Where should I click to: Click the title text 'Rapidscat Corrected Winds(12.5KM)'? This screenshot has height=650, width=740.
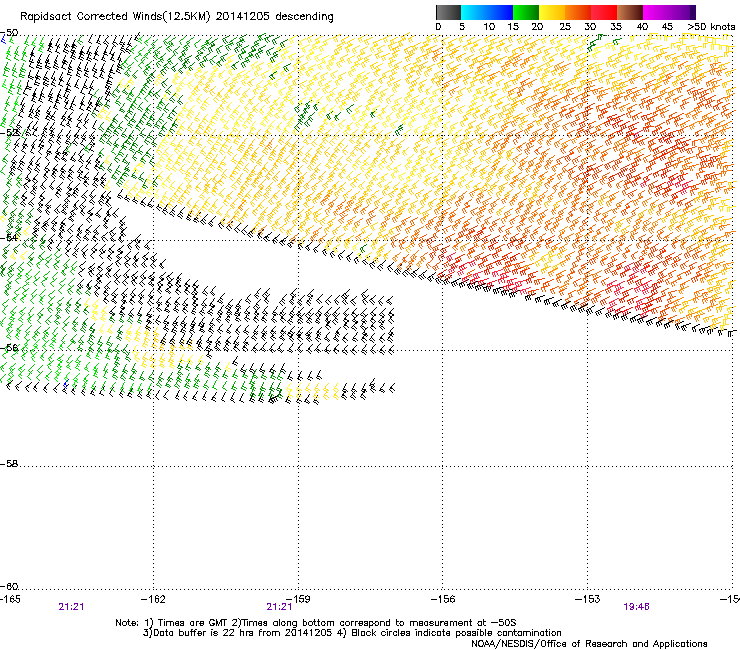[x=115, y=17]
